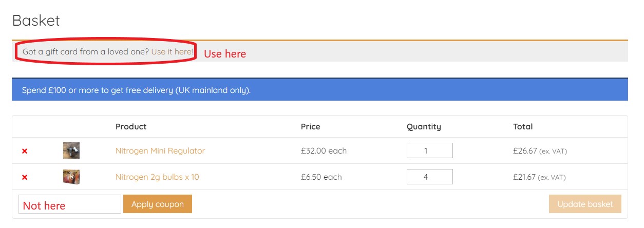Click the Update basket button
This screenshot has height=228, width=644.
[585, 204]
